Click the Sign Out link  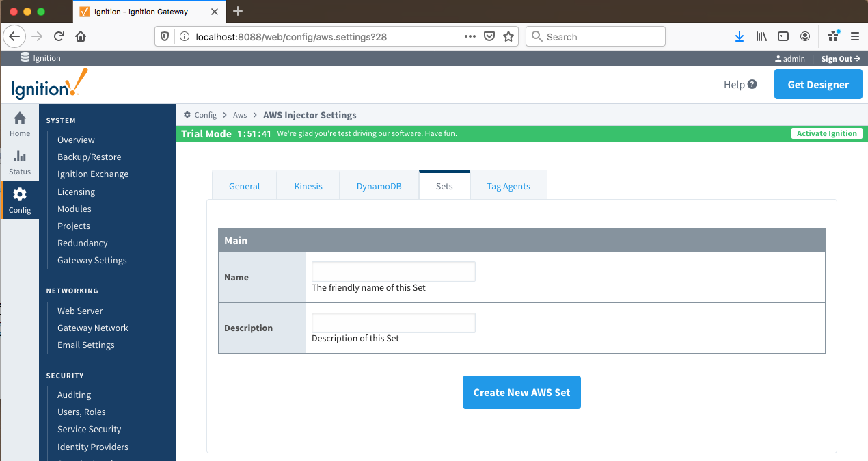click(840, 59)
